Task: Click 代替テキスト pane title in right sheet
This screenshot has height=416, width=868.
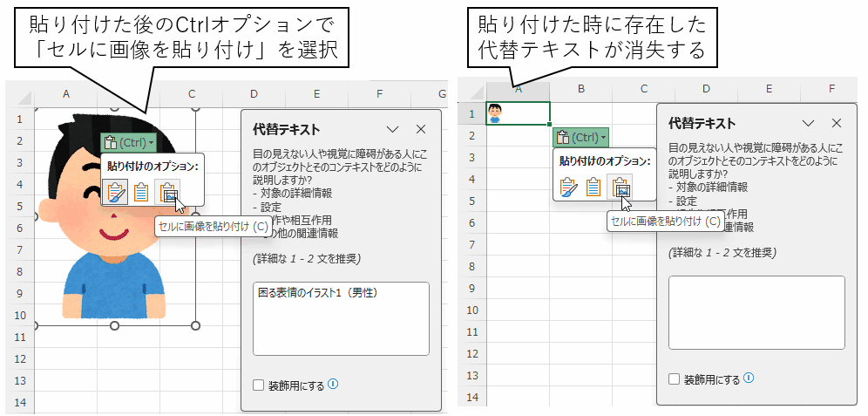Action: [x=702, y=123]
